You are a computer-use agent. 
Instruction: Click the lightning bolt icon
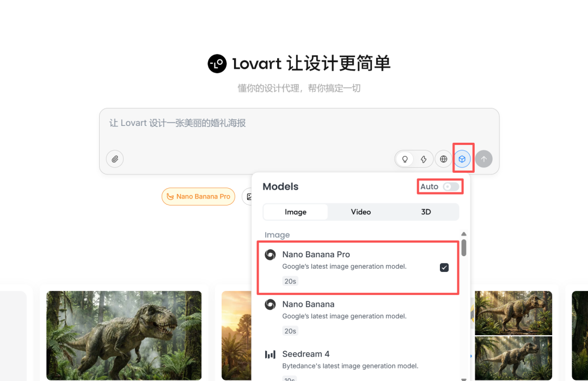(424, 159)
